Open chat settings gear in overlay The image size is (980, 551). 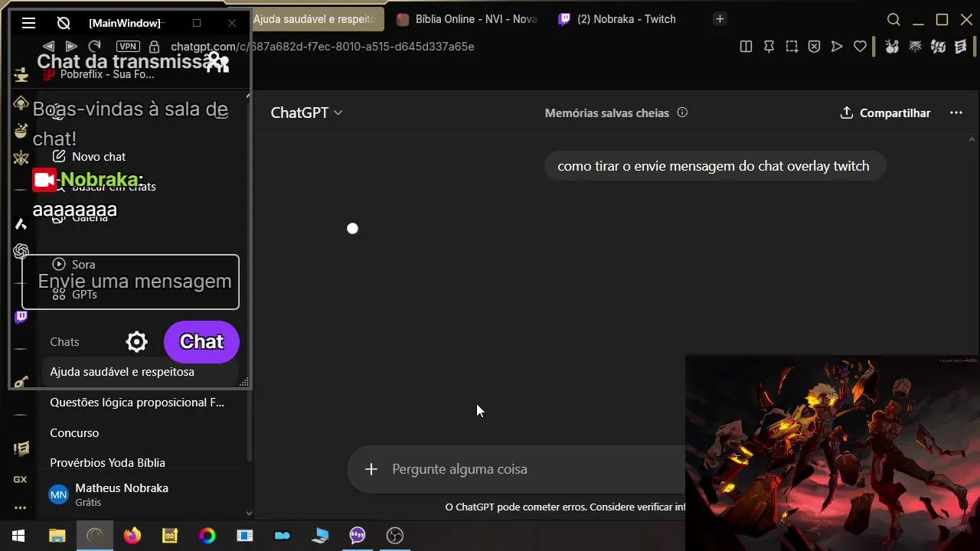[136, 342]
